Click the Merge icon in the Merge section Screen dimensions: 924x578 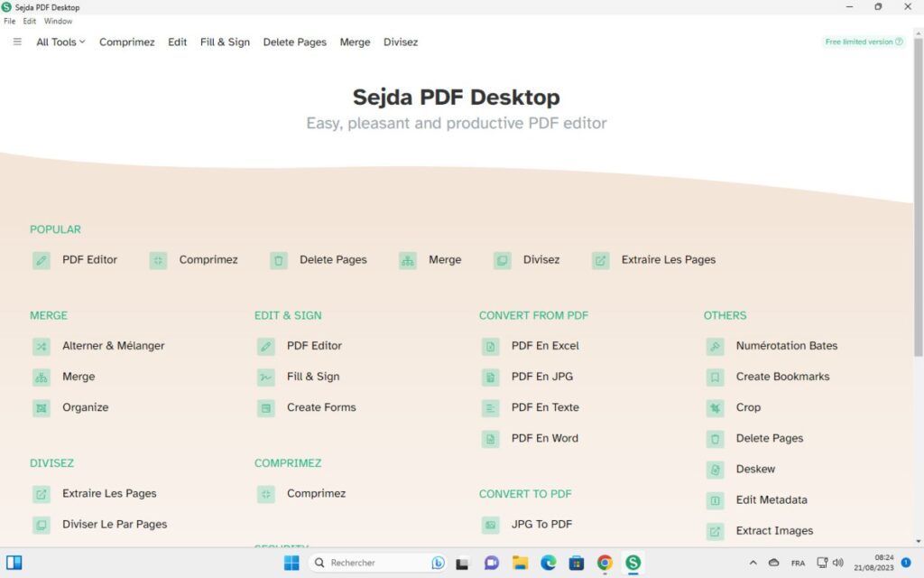42,377
